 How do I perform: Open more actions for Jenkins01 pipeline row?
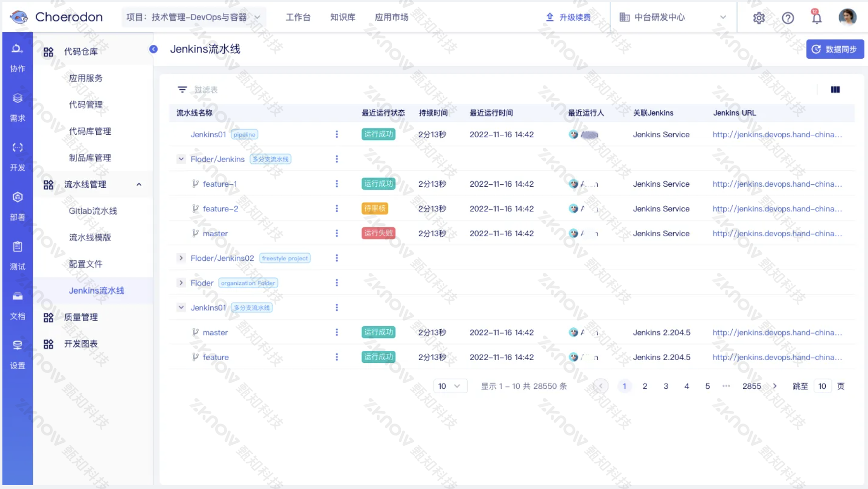[x=337, y=134]
